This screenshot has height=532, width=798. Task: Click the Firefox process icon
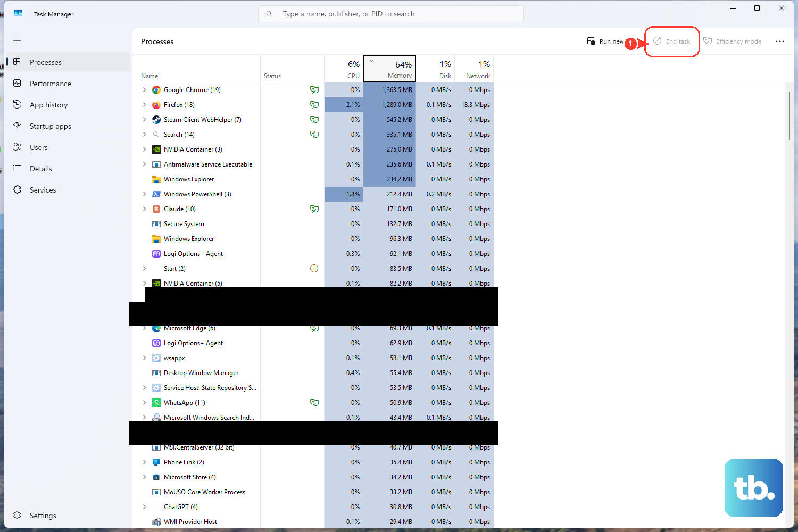pyautogui.click(x=156, y=105)
